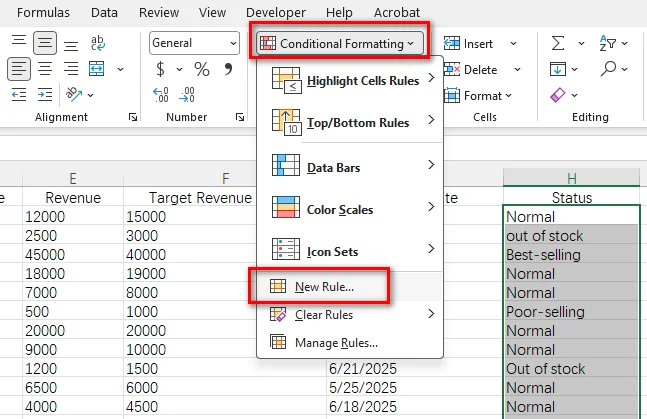The image size is (647, 419).
Task: Click Merge & Center icon
Action: [x=97, y=69]
